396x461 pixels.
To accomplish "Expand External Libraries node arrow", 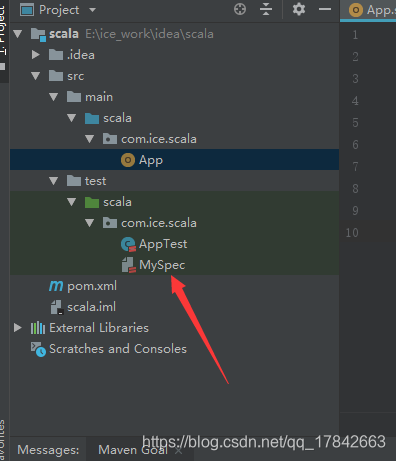I will [x=18, y=328].
